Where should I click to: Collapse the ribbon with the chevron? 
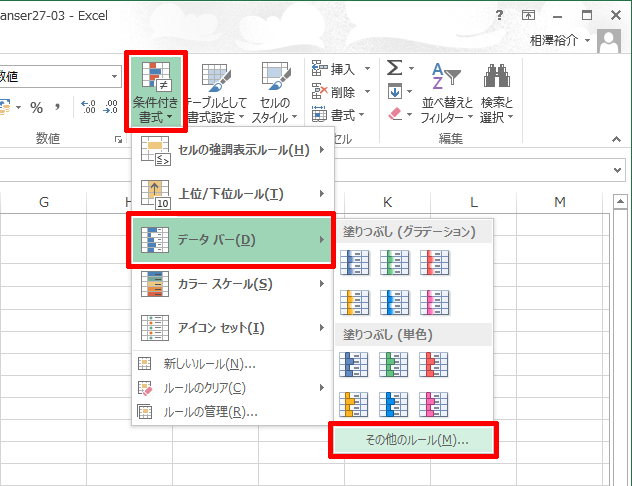pyautogui.click(x=616, y=139)
